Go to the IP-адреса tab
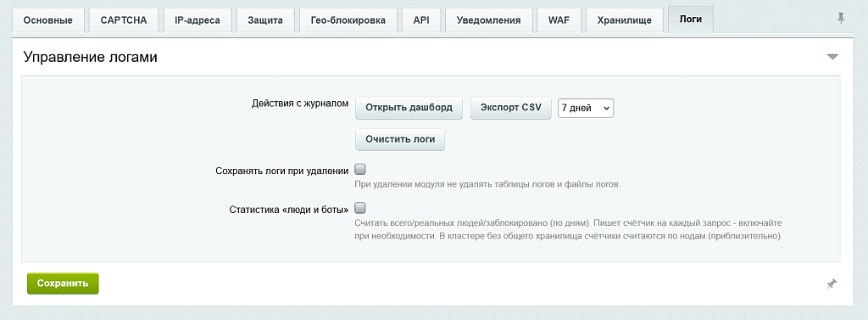Screen dimensions: 868x320 click(x=197, y=20)
